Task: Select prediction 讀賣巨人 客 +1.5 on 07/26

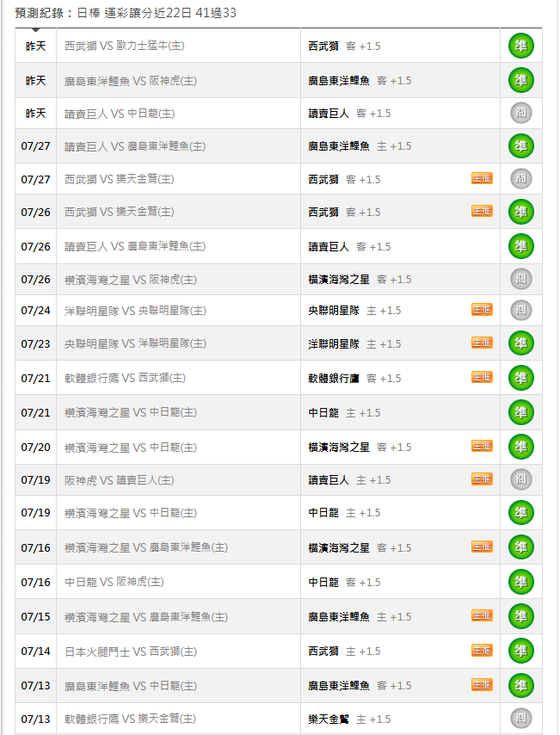Action: pyautogui.click(x=349, y=246)
